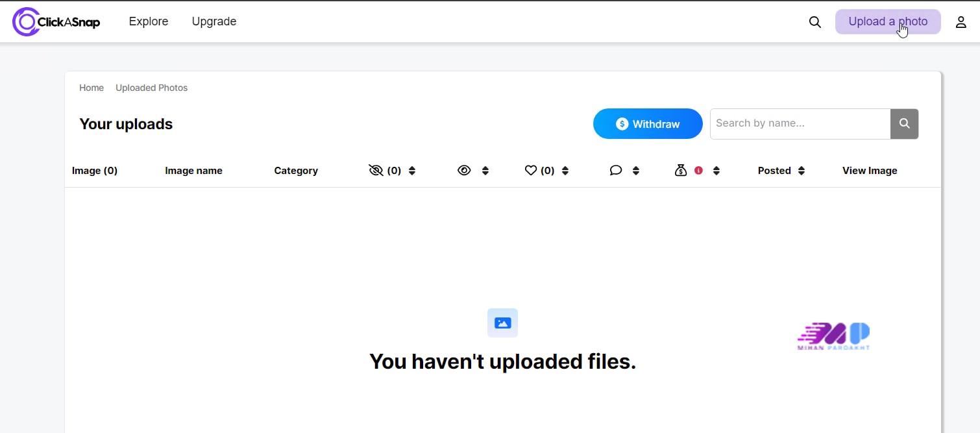980x433 pixels.
Task: Sort uploads using the comments column arrows
Action: [x=636, y=171]
